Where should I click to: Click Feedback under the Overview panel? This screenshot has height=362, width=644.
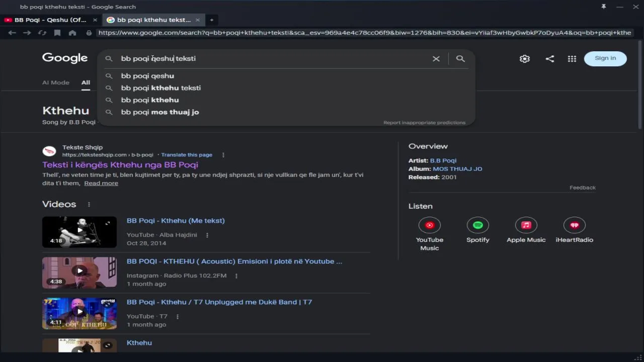(x=583, y=188)
